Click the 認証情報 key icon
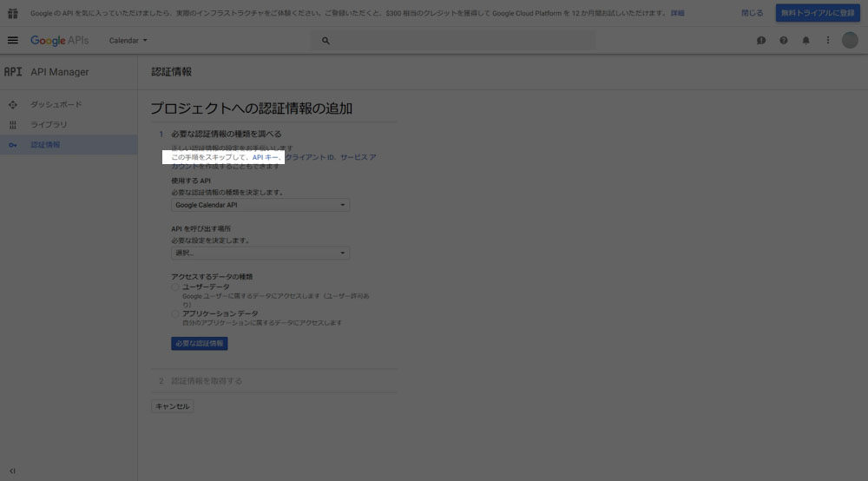868x481 pixels. point(13,145)
